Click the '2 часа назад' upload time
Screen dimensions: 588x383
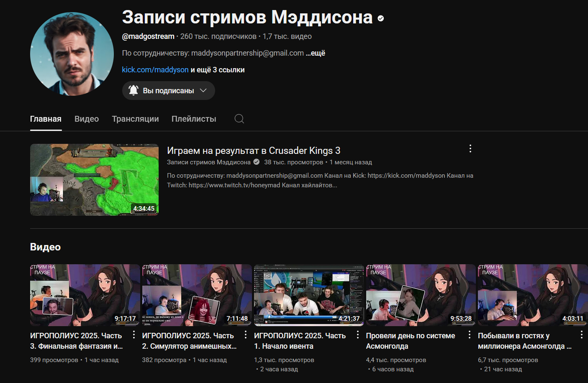279,369
